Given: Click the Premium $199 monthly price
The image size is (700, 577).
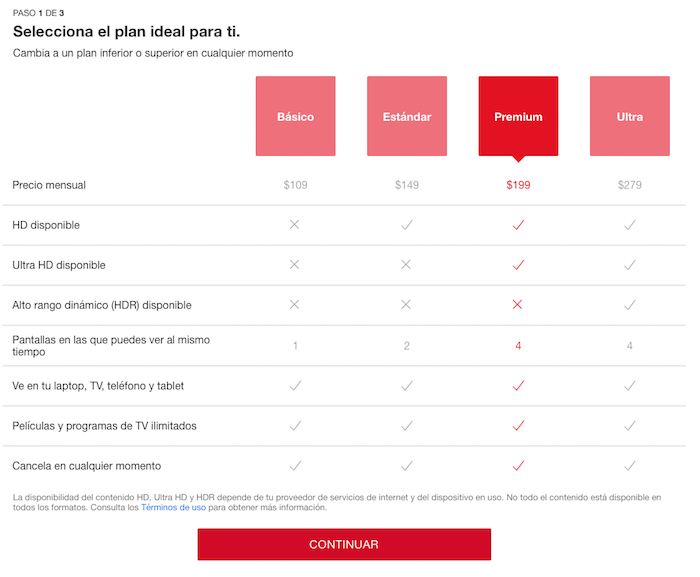Looking at the screenshot, I should coord(518,185).
